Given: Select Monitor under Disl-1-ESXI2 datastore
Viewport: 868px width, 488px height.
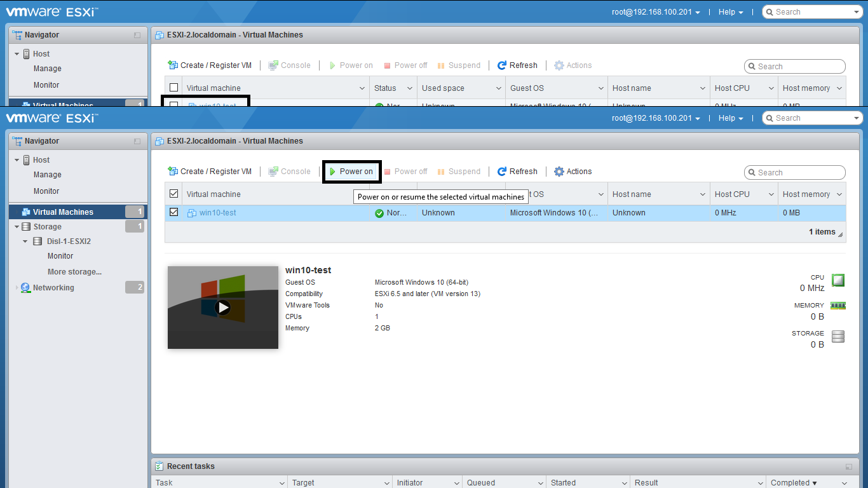Looking at the screenshot, I should [60, 256].
